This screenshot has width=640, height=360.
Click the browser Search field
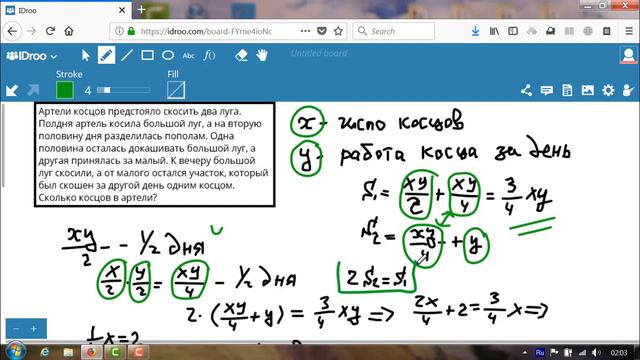click(393, 31)
